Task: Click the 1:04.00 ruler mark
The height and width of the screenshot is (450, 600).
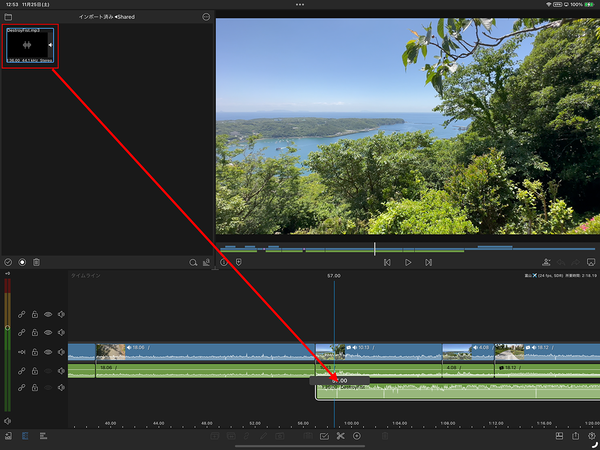Action: 399,423
